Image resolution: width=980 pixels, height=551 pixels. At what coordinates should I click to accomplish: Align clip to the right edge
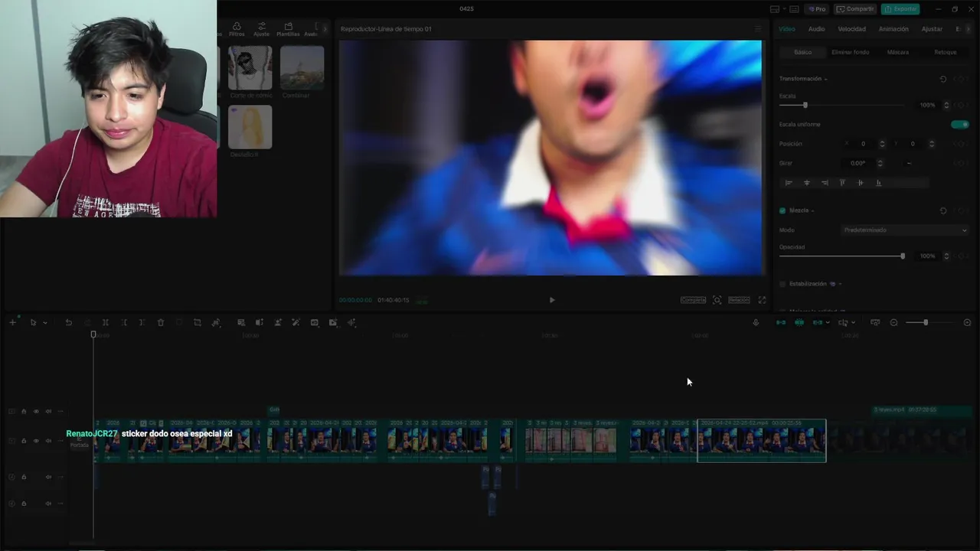pyautogui.click(x=825, y=183)
